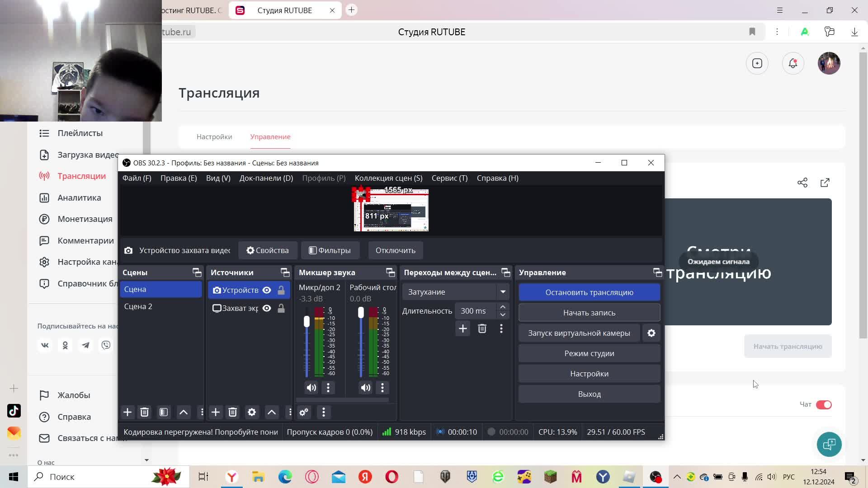Open Рабочий стол channel options menu
Image resolution: width=868 pixels, height=488 pixels.
coord(382,388)
